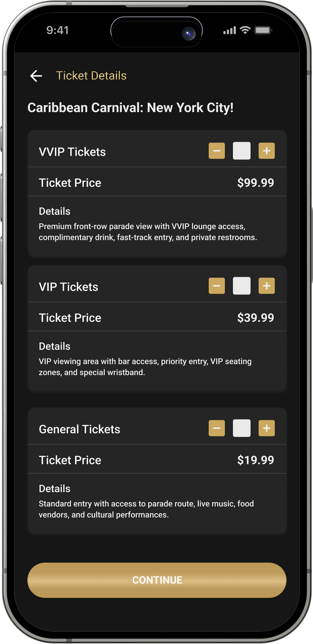Tap the Wi-Fi status icon
Image resolution: width=313 pixels, height=644 pixels.
coord(245,30)
